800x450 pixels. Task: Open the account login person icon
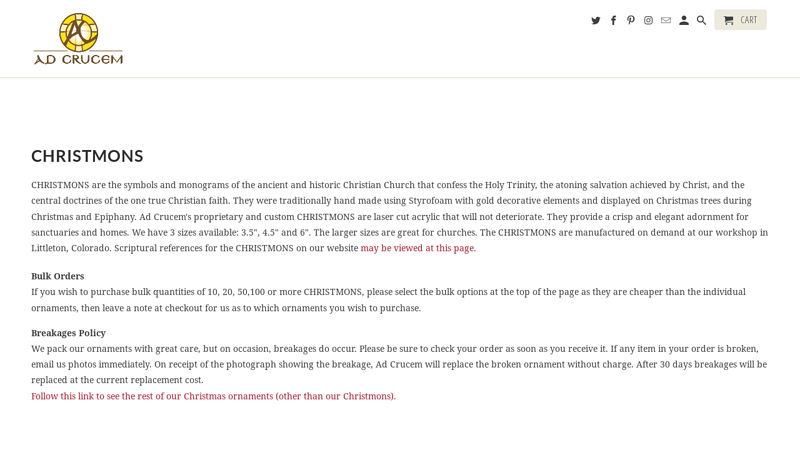pos(684,20)
